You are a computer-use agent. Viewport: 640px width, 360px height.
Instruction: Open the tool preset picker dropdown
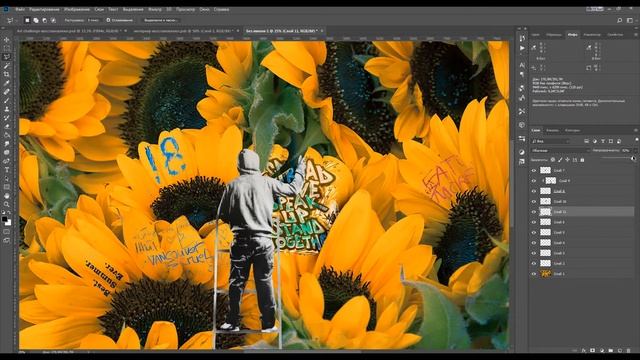[11, 20]
